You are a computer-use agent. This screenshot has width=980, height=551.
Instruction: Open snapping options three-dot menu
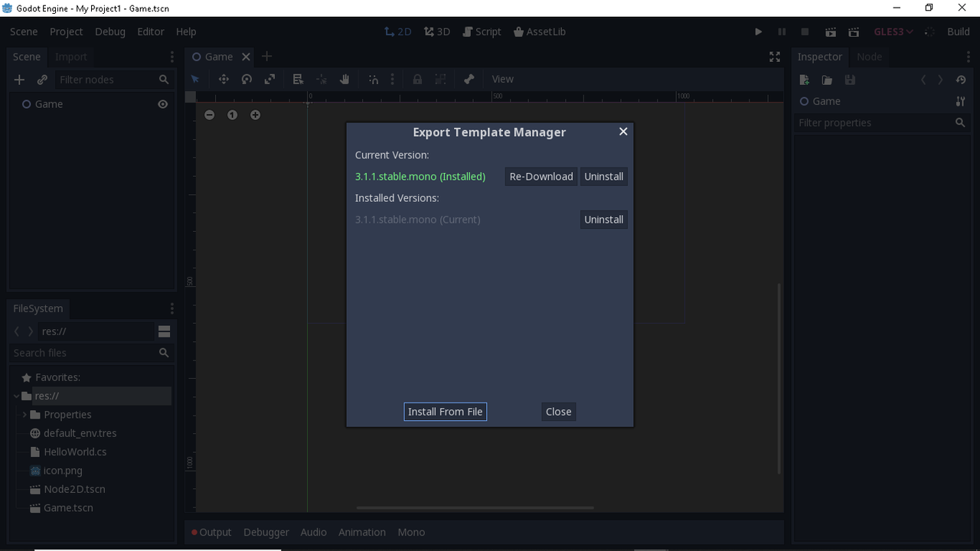pos(393,79)
